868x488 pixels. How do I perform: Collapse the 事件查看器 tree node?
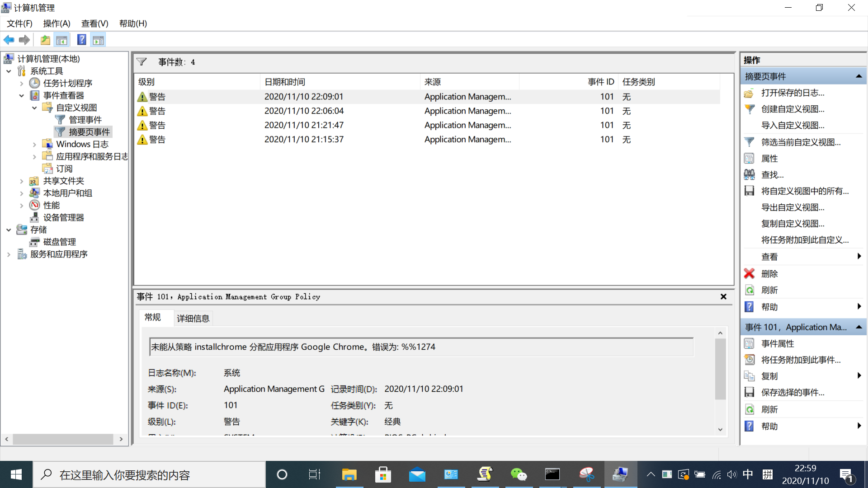[x=21, y=96]
